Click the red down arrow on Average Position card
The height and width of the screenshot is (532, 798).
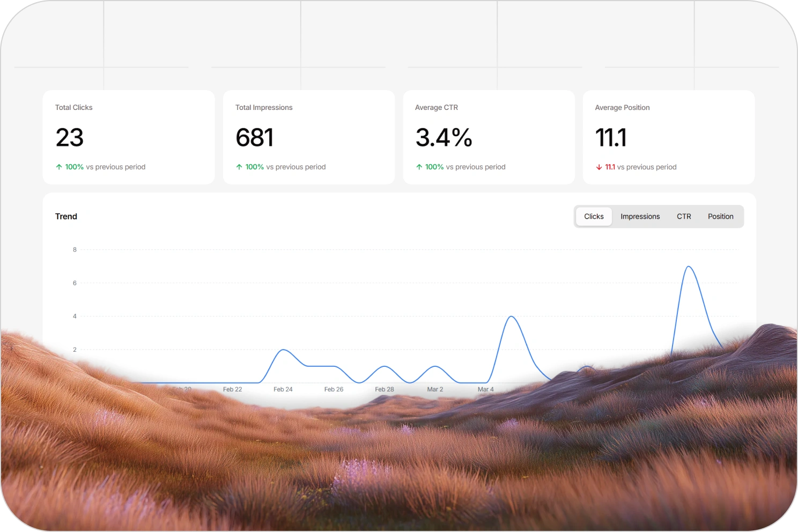click(x=599, y=167)
